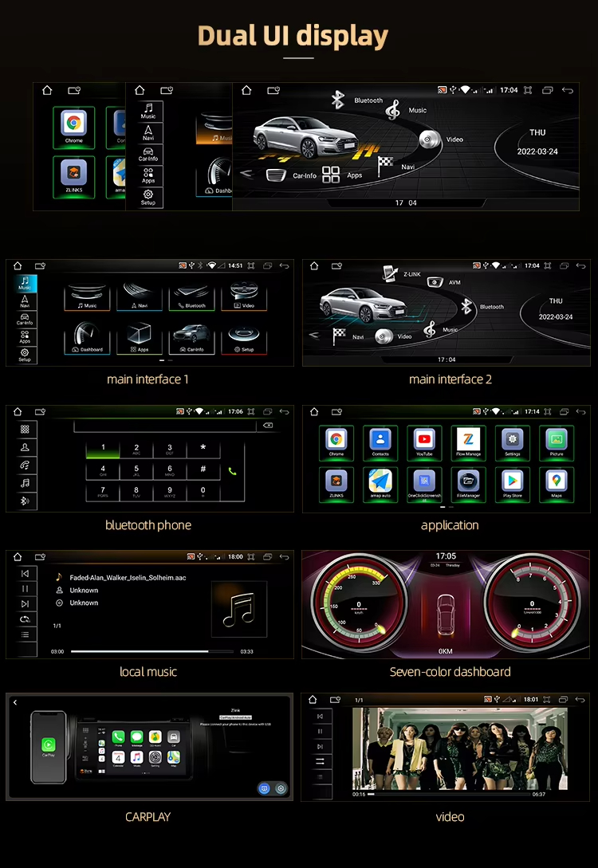This screenshot has height=868, width=598.
Task: Launch Contacts in the application screen
Action: (x=380, y=443)
